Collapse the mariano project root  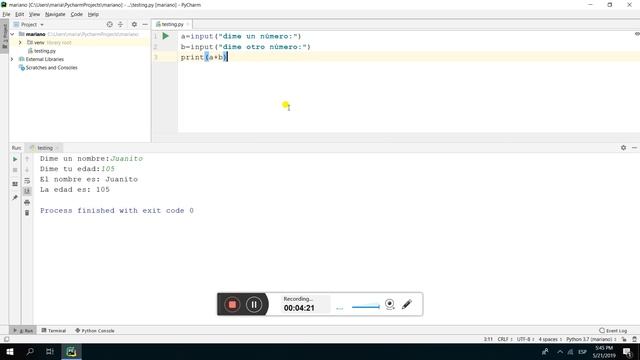click(x=12, y=34)
